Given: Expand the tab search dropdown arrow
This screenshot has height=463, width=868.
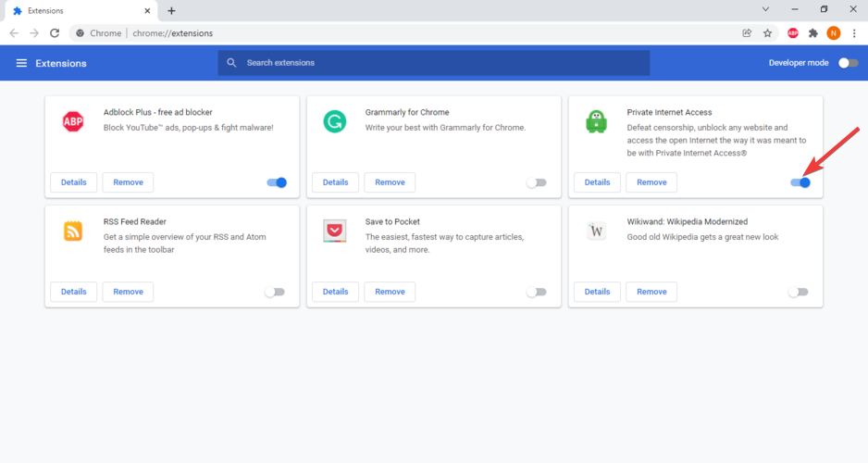Looking at the screenshot, I should point(765,9).
